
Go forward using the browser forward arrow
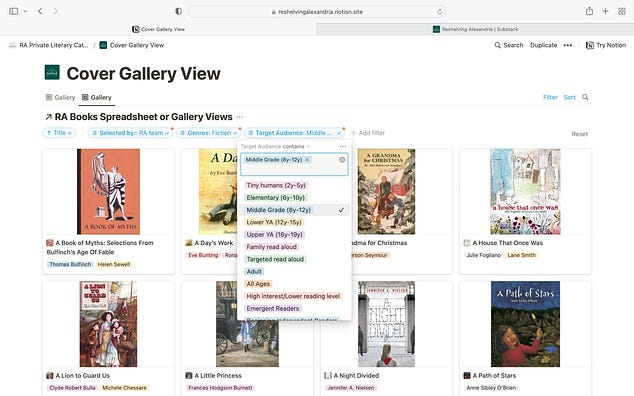pos(55,11)
